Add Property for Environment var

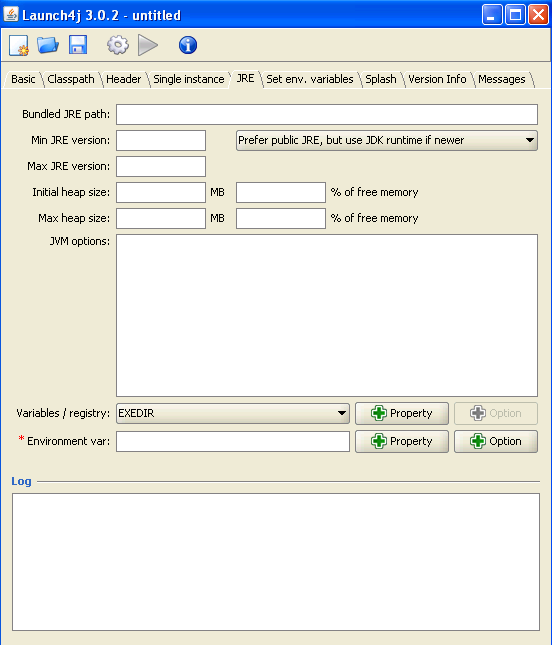(x=402, y=441)
